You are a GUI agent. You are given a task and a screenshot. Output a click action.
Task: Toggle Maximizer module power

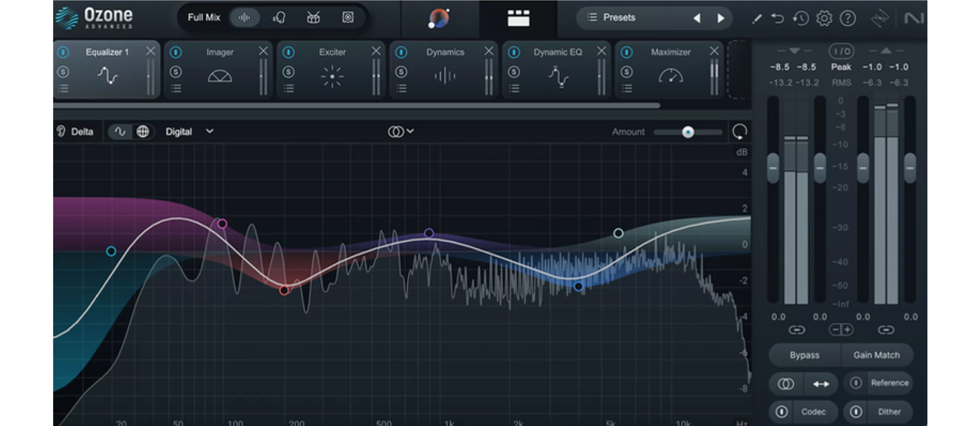point(626,52)
